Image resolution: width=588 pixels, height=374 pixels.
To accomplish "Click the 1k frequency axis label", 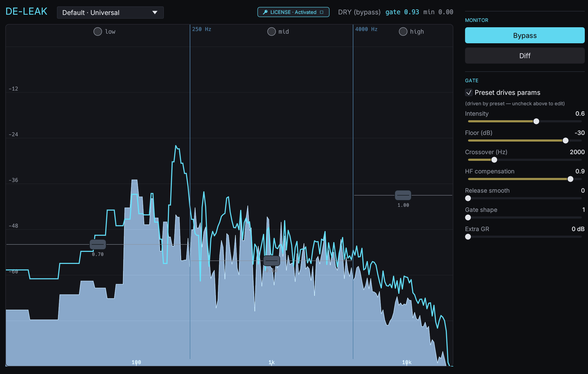I will point(272,362).
